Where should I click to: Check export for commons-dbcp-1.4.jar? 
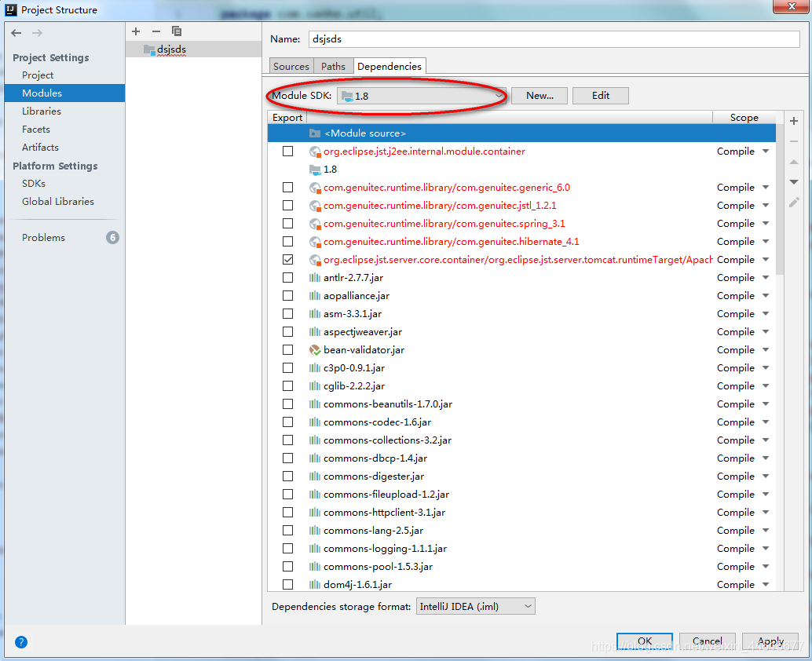[x=288, y=458]
